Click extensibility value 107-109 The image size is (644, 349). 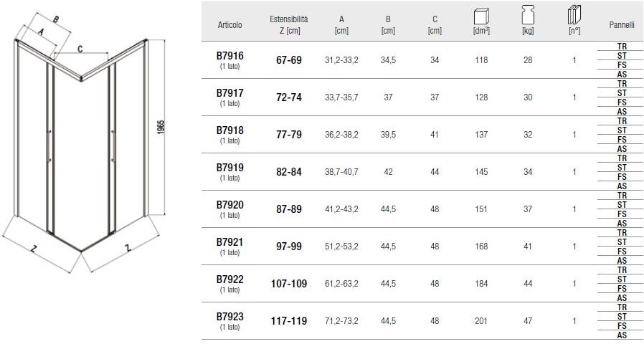tap(289, 284)
